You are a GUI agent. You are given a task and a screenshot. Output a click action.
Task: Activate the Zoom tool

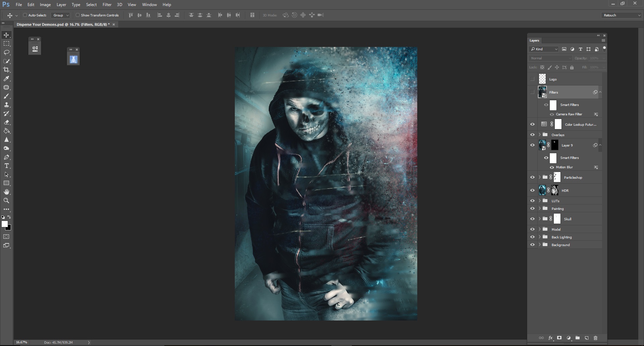[x=6, y=200]
